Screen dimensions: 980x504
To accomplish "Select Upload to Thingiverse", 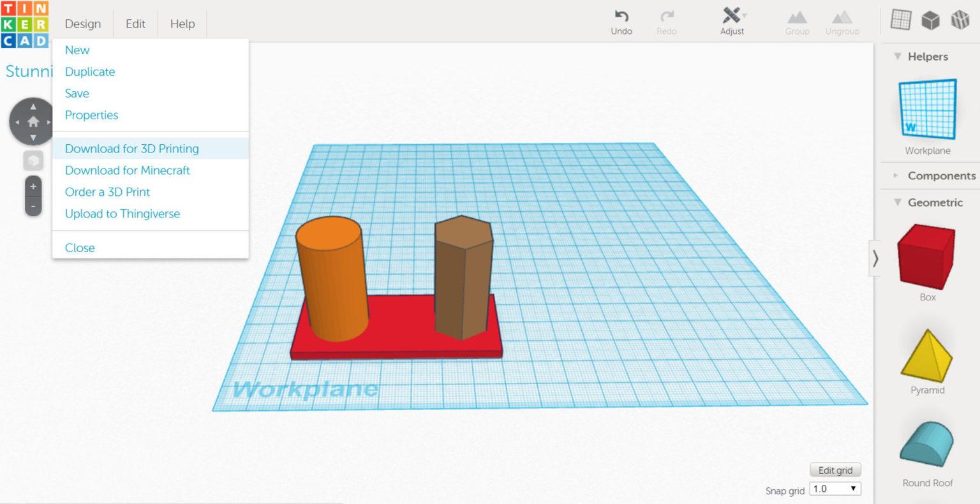I will pyautogui.click(x=122, y=214).
